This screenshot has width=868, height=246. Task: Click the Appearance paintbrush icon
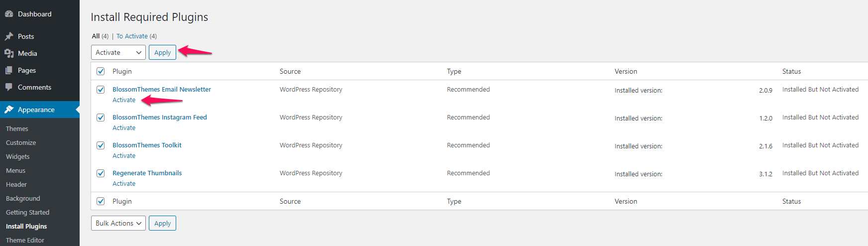pos(9,110)
